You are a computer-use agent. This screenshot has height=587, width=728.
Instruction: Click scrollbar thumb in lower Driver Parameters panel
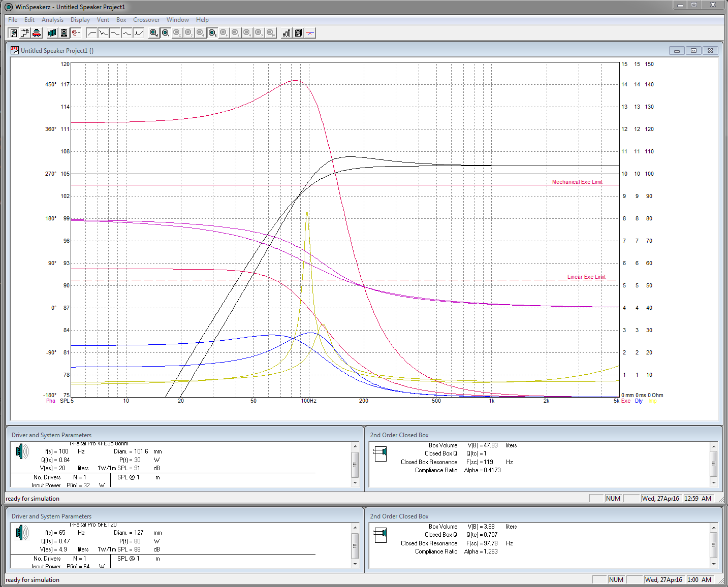355,545
